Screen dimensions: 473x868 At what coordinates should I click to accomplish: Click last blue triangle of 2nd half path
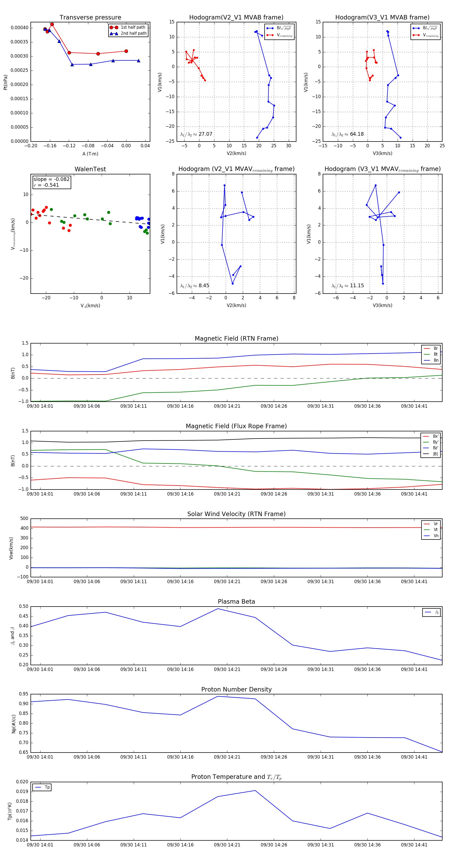(x=139, y=61)
